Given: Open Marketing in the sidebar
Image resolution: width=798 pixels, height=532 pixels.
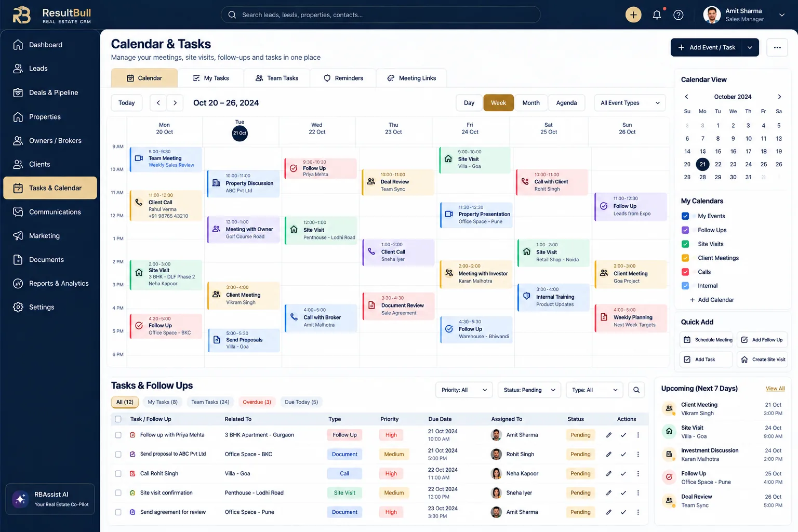Looking at the screenshot, I should tap(50, 235).
